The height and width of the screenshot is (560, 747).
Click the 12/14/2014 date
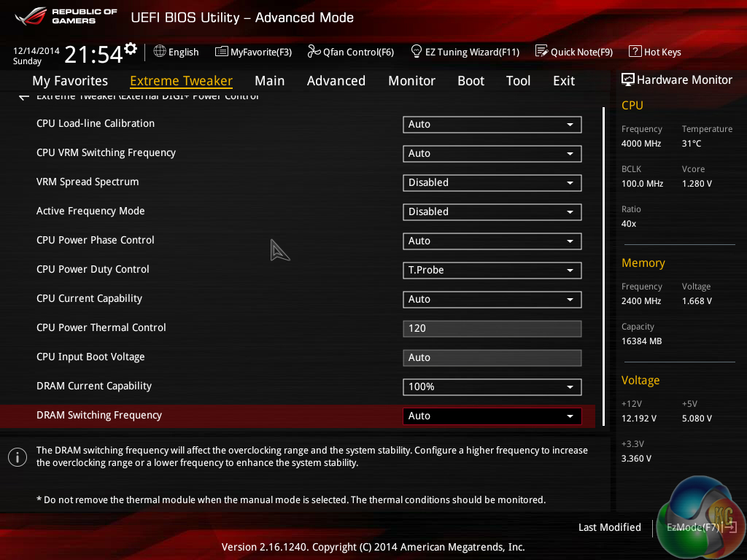(x=36, y=50)
